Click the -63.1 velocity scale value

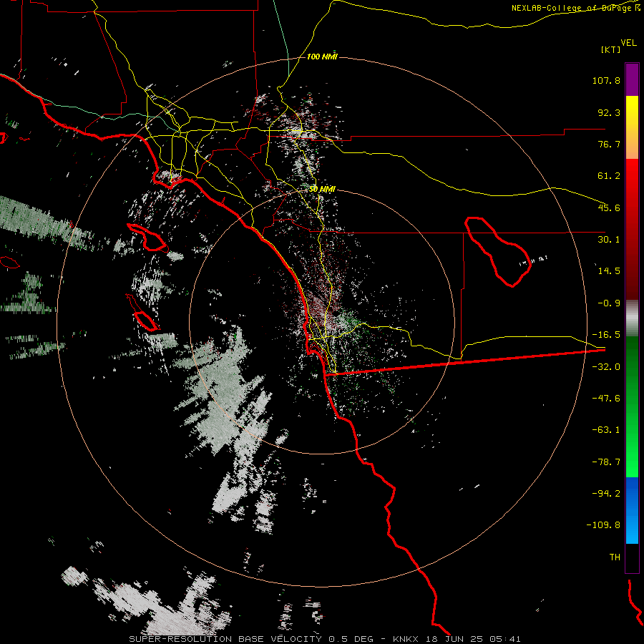(x=606, y=430)
